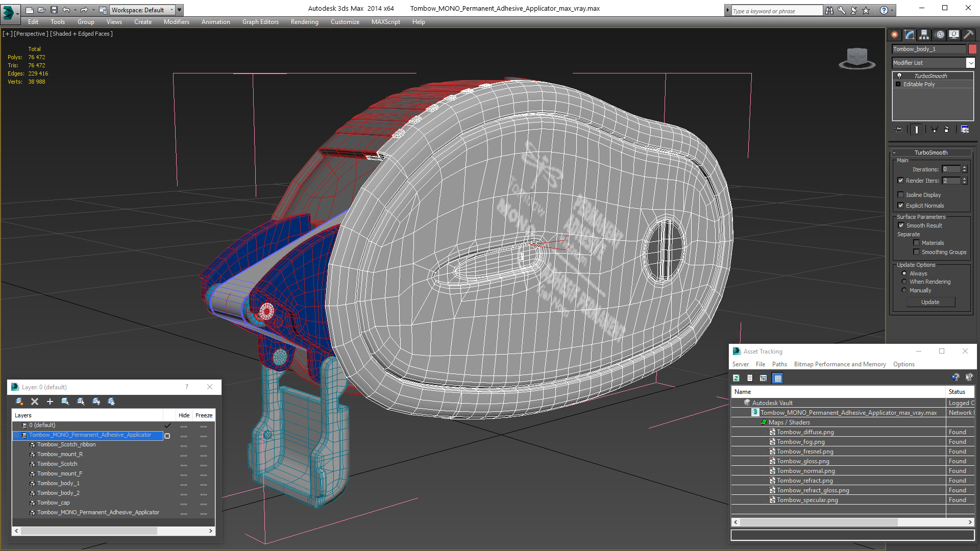Viewport: 980px width, 551px height.
Task: Toggle Smooth Result checkbox
Action: pyautogui.click(x=901, y=226)
